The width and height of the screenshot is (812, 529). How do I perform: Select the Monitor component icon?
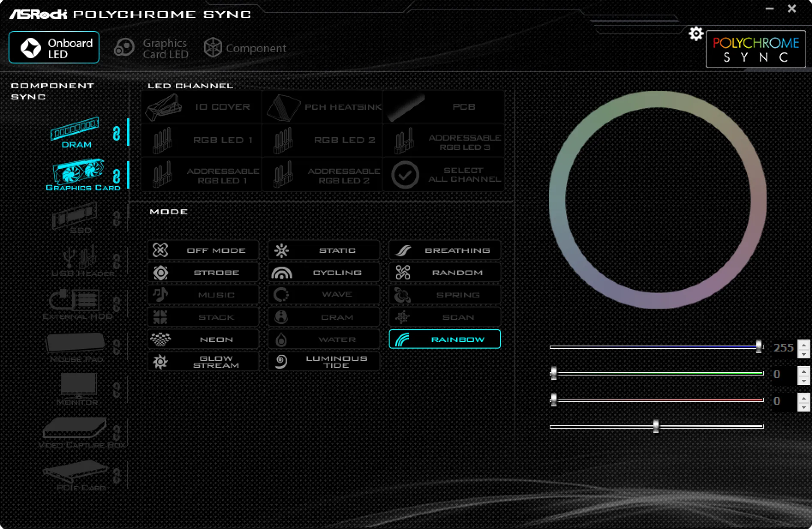(78, 385)
